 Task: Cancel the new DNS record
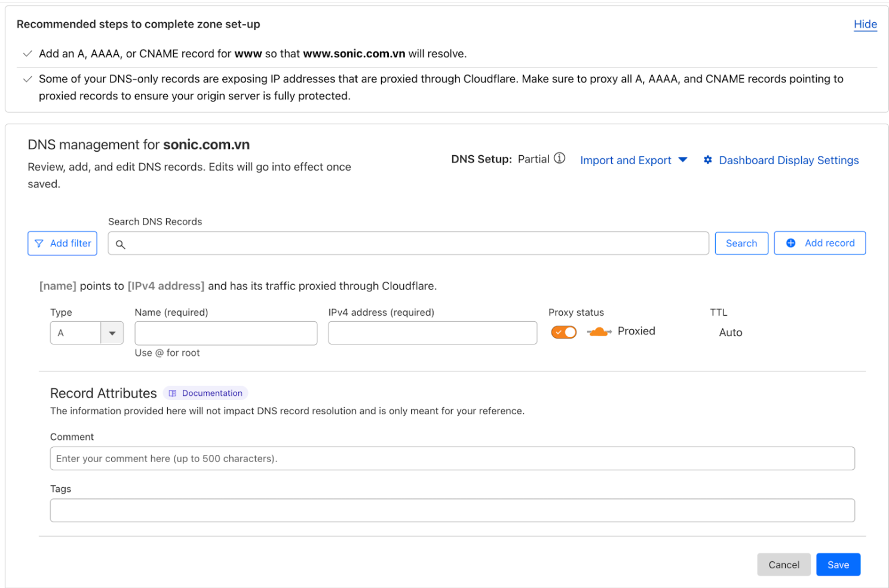[784, 565]
